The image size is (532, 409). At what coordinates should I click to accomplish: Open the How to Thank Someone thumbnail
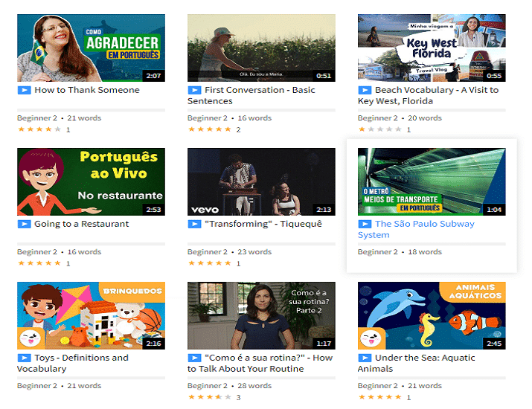pyautogui.click(x=91, y=48)
